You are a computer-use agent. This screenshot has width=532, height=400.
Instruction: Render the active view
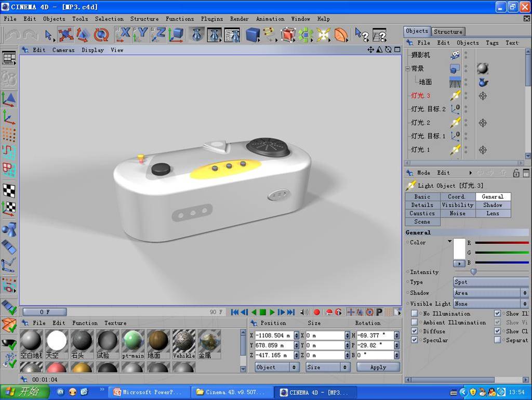197,35
